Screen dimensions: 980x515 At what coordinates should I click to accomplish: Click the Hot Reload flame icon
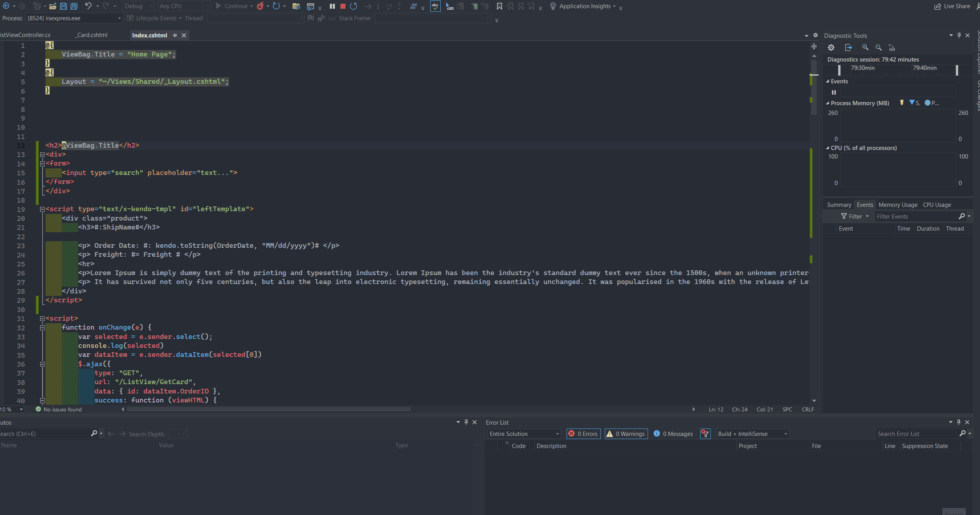(x=260, y=6)
